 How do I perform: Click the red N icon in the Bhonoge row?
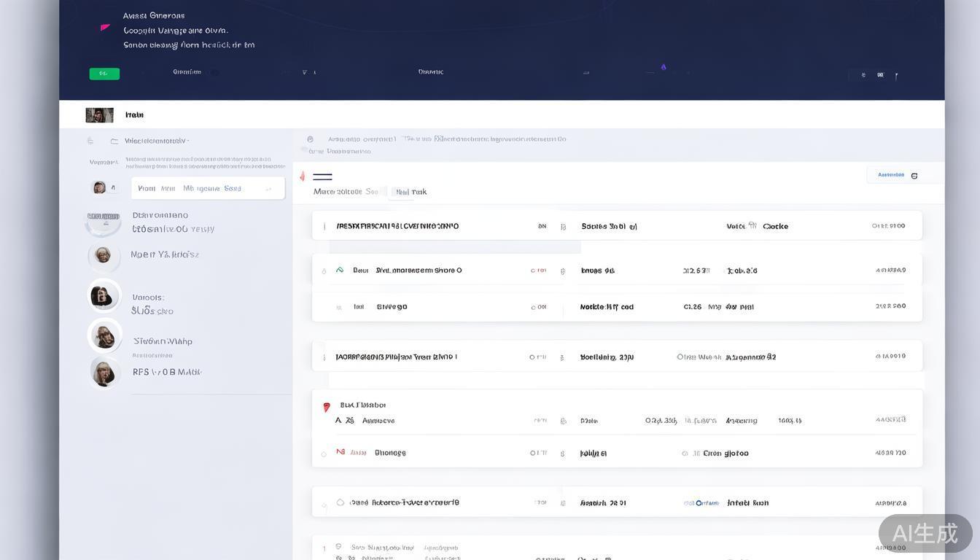(340, 452)
